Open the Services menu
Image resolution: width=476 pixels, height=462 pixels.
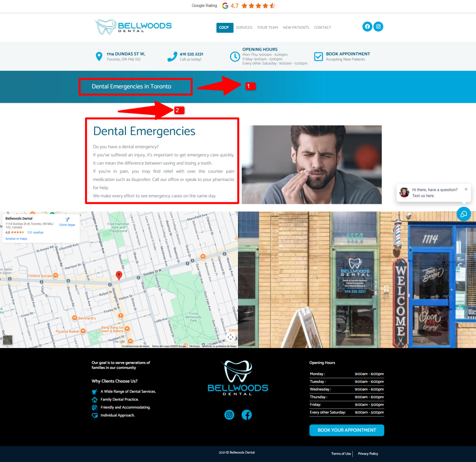[x=244, y=27]
